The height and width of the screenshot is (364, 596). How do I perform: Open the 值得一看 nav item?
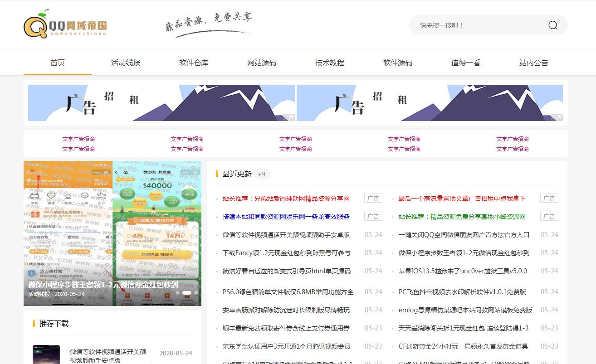click(466, 63)
